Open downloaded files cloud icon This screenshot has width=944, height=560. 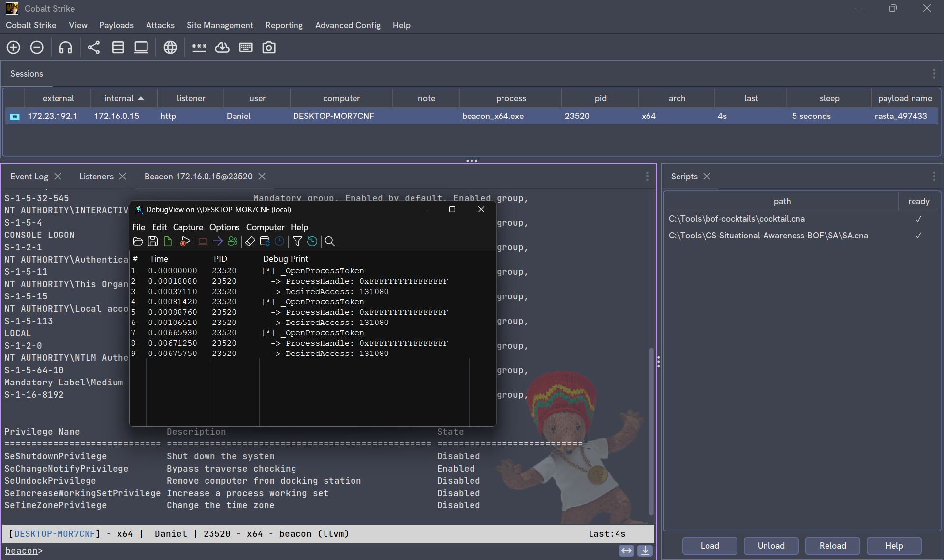click(222, 47)
